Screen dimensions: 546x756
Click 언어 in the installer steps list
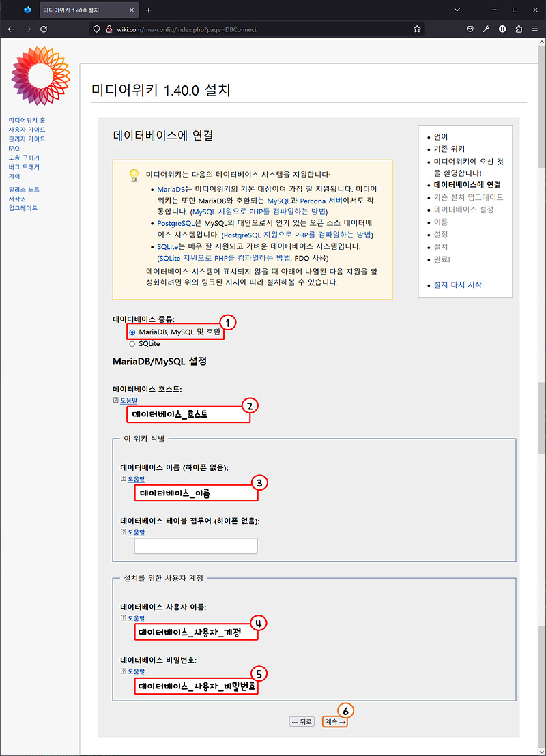pos(440,136)
